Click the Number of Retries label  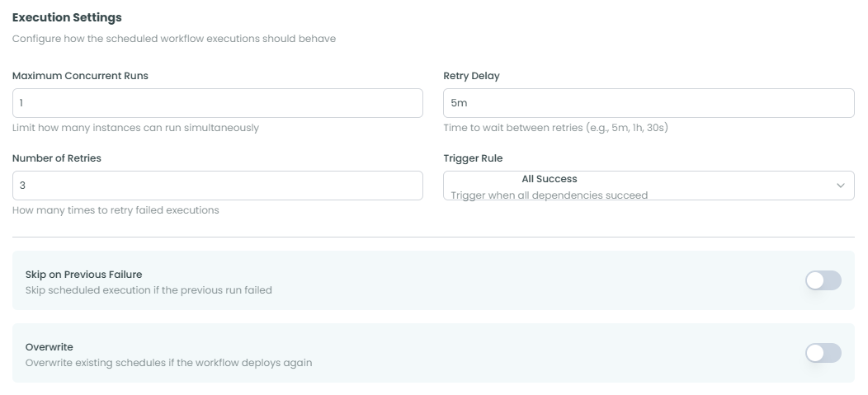point(56,158)
